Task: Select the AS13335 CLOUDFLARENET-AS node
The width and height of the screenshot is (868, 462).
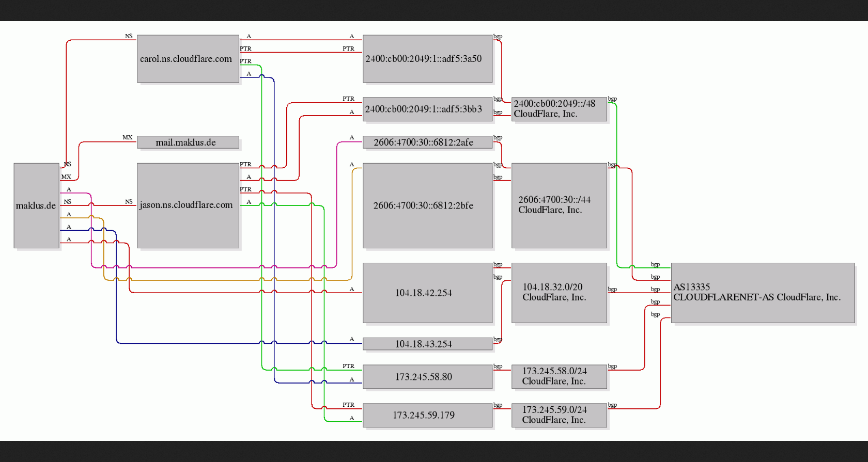Action: (x=763, y=293)
